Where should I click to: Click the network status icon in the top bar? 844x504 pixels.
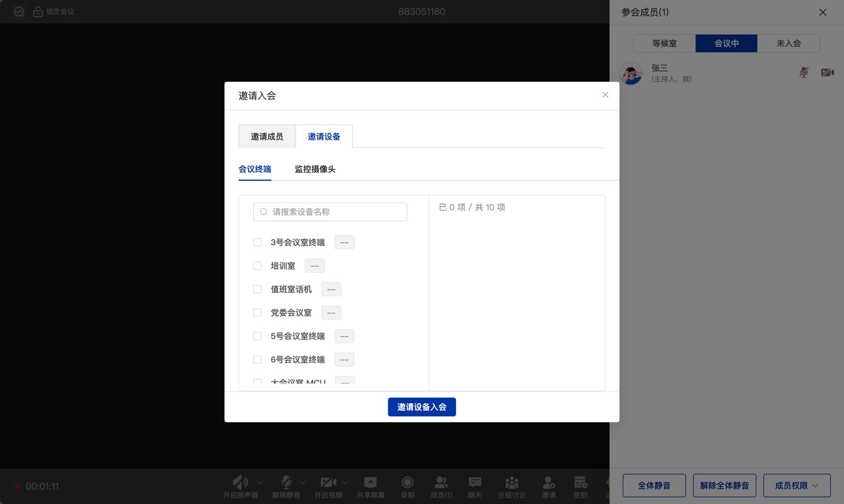(x=19, y=12)
